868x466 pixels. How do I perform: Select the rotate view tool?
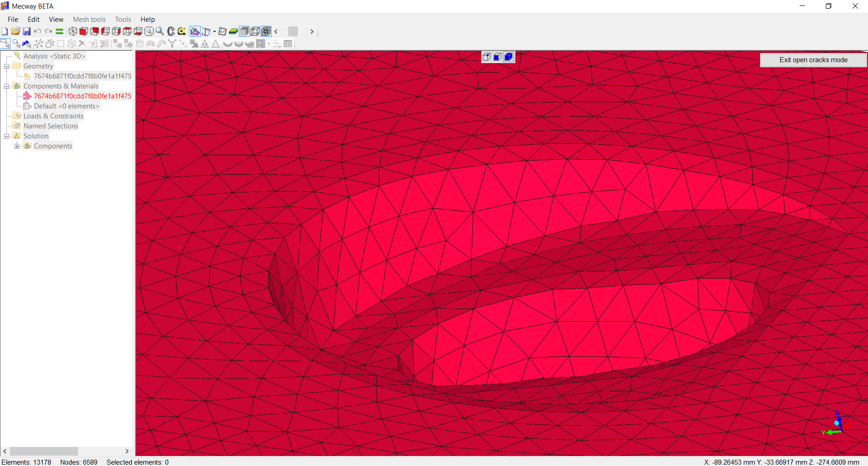[x=171, y=31]
